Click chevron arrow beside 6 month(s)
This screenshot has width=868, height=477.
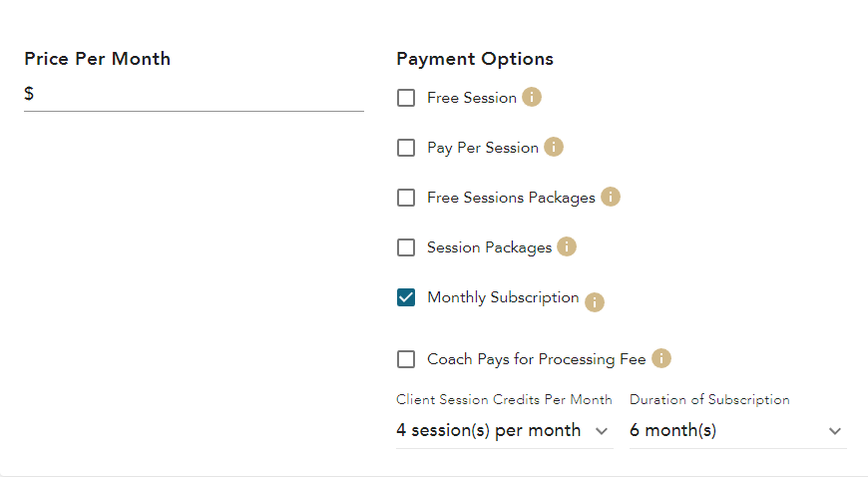[835, 431]
